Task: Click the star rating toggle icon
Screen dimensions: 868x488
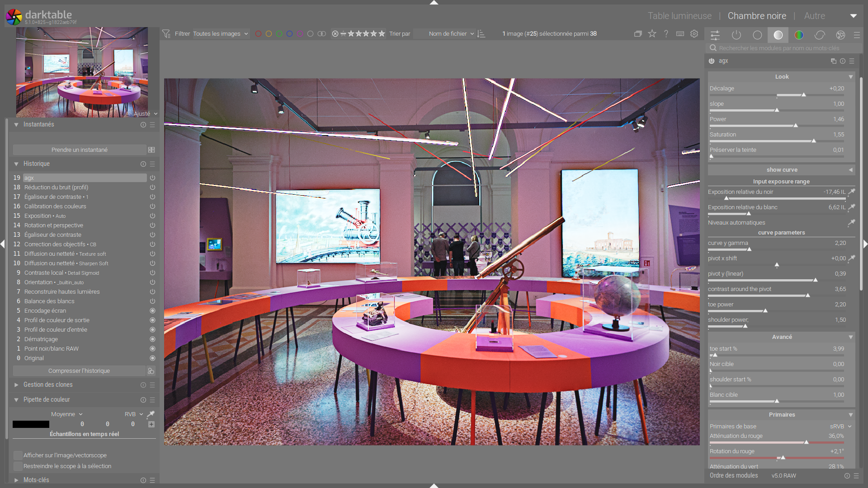Action: [x=652, y=34]
